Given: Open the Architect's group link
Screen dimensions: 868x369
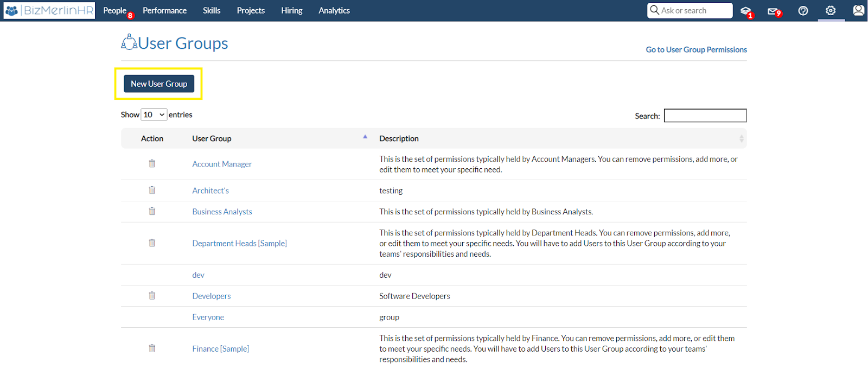Looking at the screenshot, I should [210, 190].
